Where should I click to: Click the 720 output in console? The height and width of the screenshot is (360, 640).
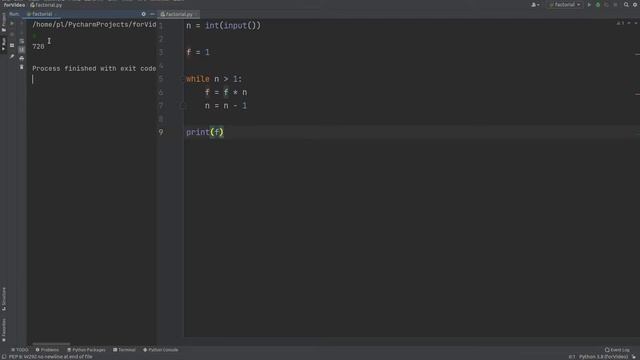[38, 47]
